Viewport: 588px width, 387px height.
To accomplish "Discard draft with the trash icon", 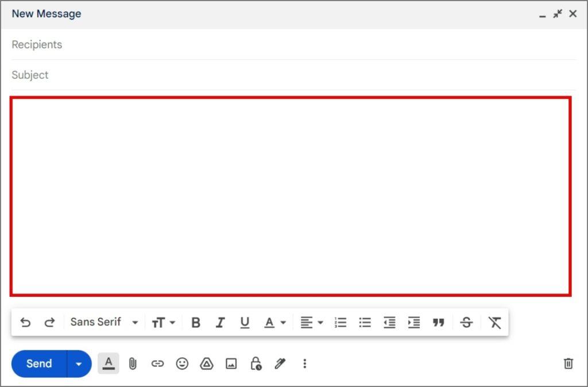I will [x=568, y=363].
